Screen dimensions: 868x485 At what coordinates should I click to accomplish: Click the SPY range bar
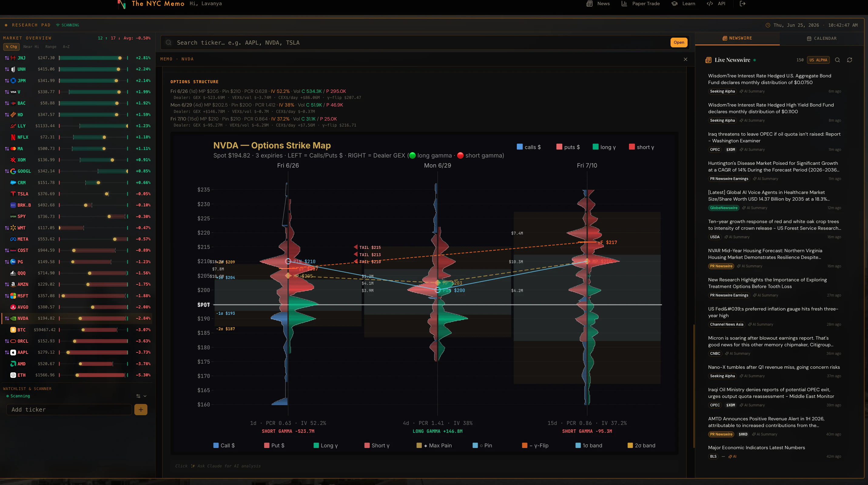[x=93, y=216]
